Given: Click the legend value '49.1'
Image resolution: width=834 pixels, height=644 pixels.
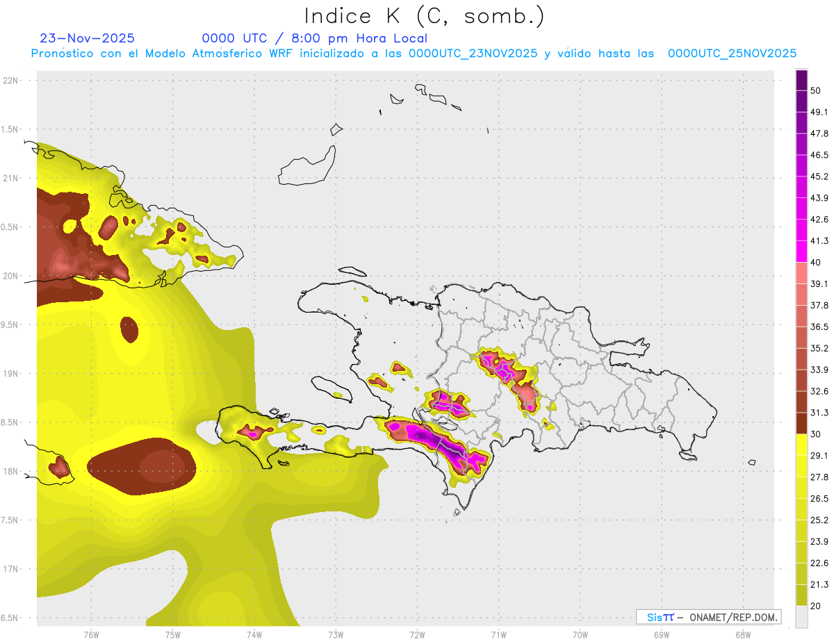Looking at the screenshot, I should tap(819, 112).
